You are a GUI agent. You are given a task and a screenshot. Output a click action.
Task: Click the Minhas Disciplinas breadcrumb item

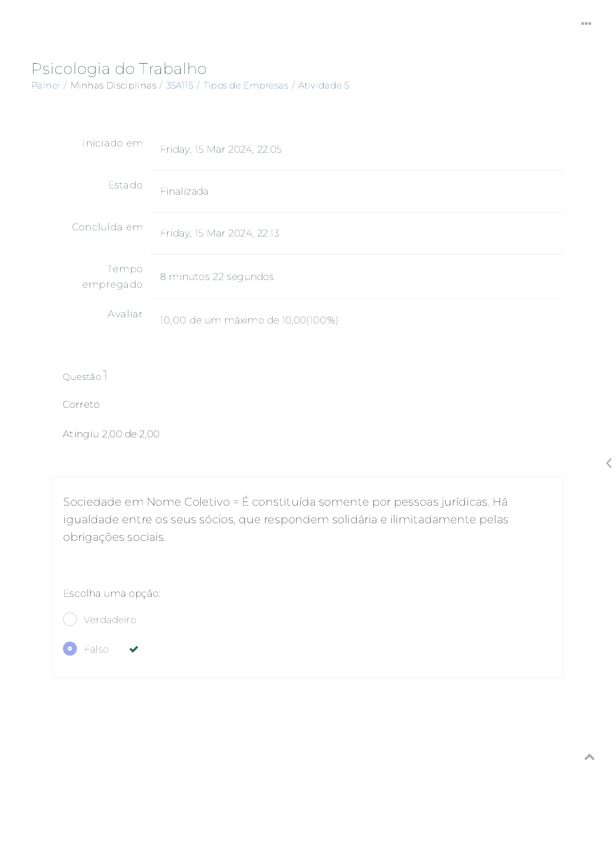(113, 85)
